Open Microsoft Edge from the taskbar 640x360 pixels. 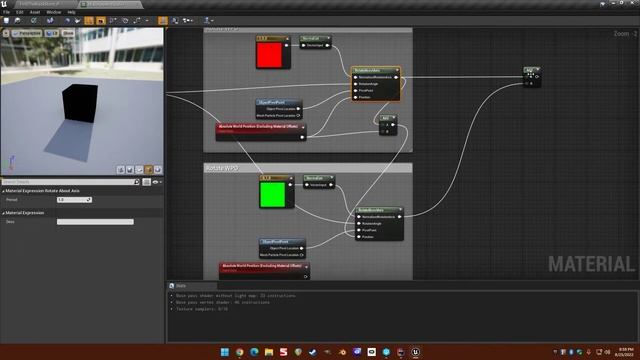coord(254,352)
